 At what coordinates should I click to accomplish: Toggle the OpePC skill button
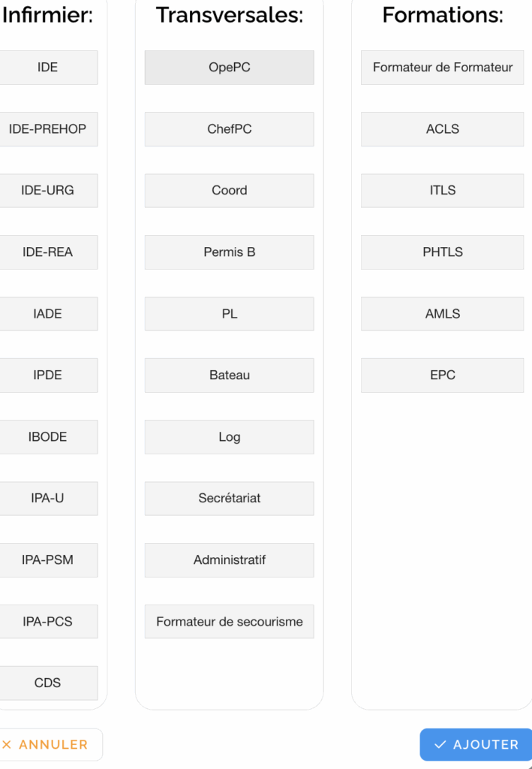pos(229,68)
